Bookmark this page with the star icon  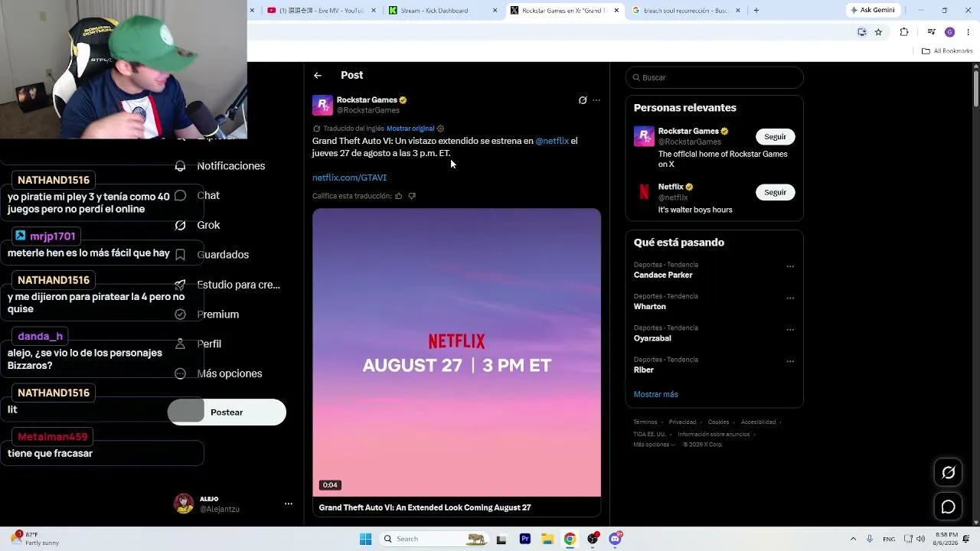pyautogui.click(x=878, y=32)
